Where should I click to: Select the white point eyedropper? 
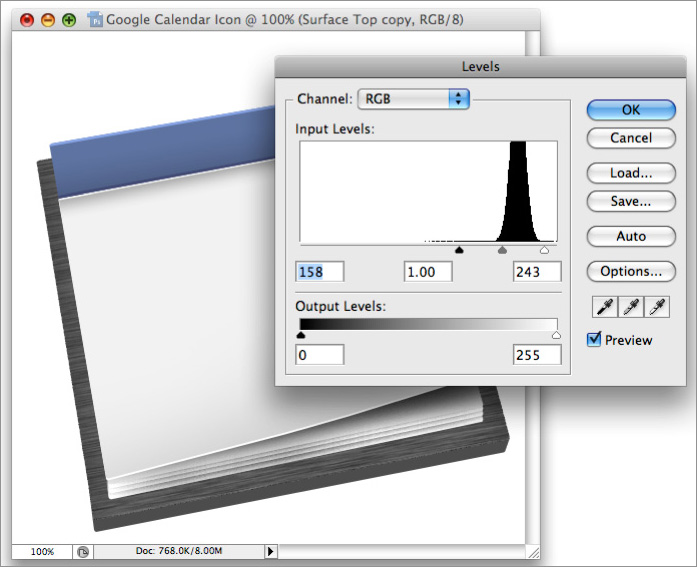[x=657, y=307]
